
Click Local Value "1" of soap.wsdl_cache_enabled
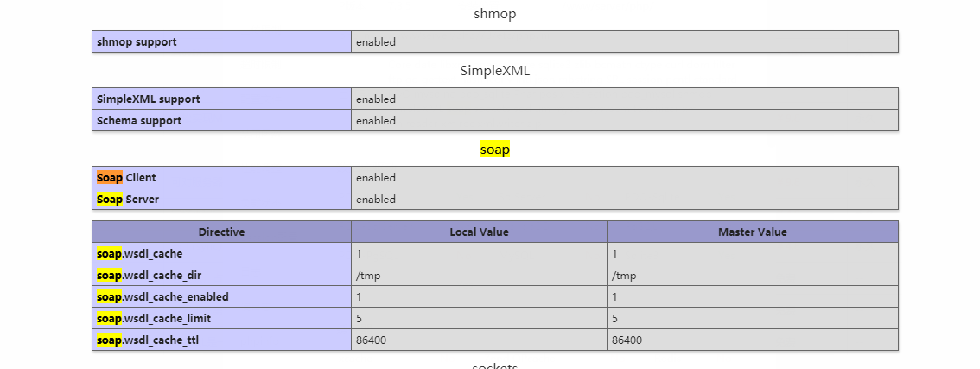[x=359, y=297]
